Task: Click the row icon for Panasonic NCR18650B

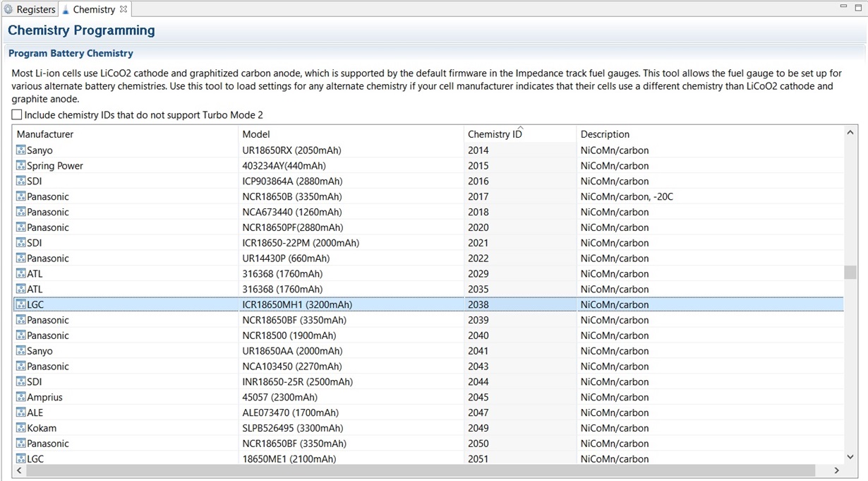Action: click(x=20, y=197)
